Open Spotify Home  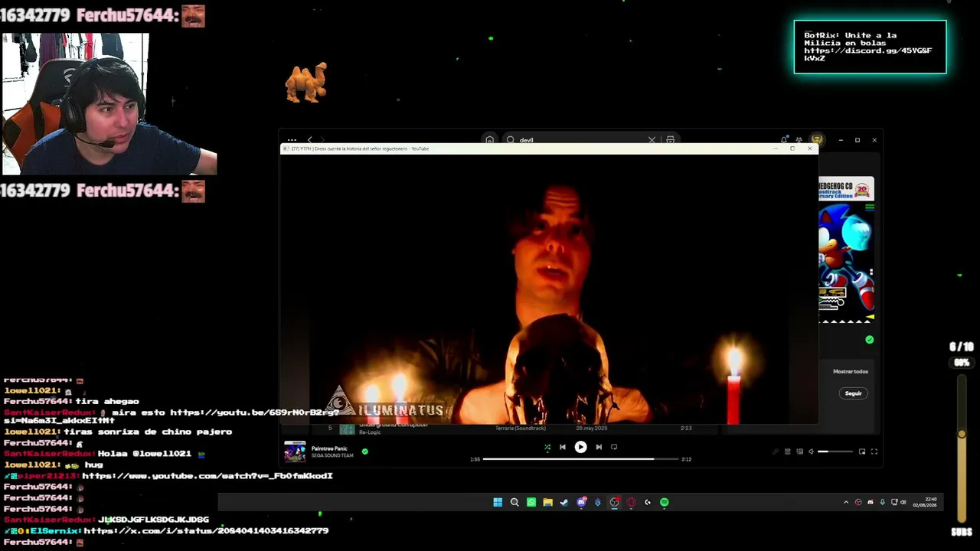click(x=489, y=140)
